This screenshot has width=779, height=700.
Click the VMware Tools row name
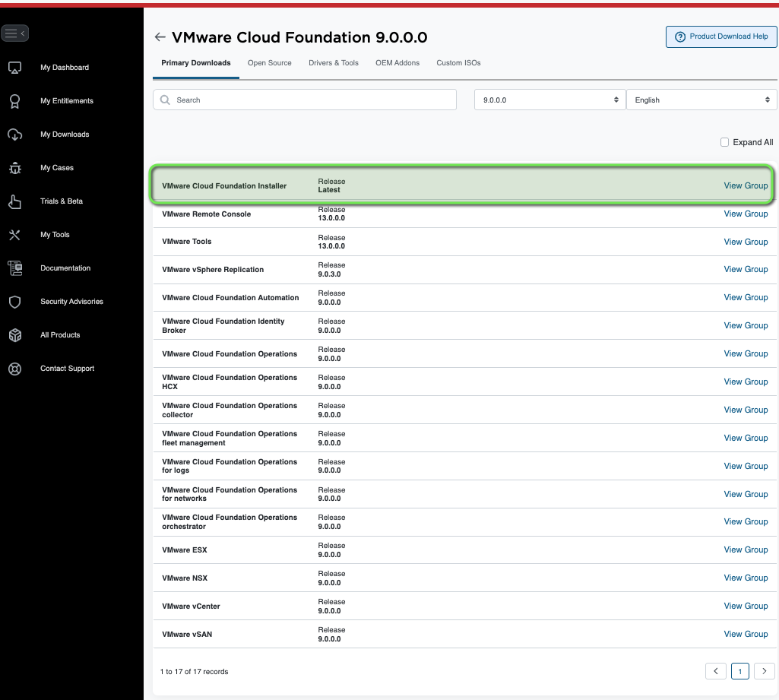coord(187,242)
